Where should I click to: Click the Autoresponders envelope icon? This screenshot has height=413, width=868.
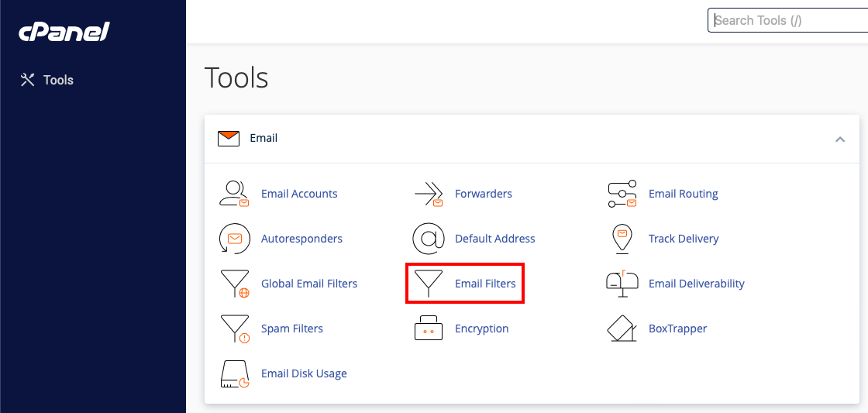pos(235,239)
